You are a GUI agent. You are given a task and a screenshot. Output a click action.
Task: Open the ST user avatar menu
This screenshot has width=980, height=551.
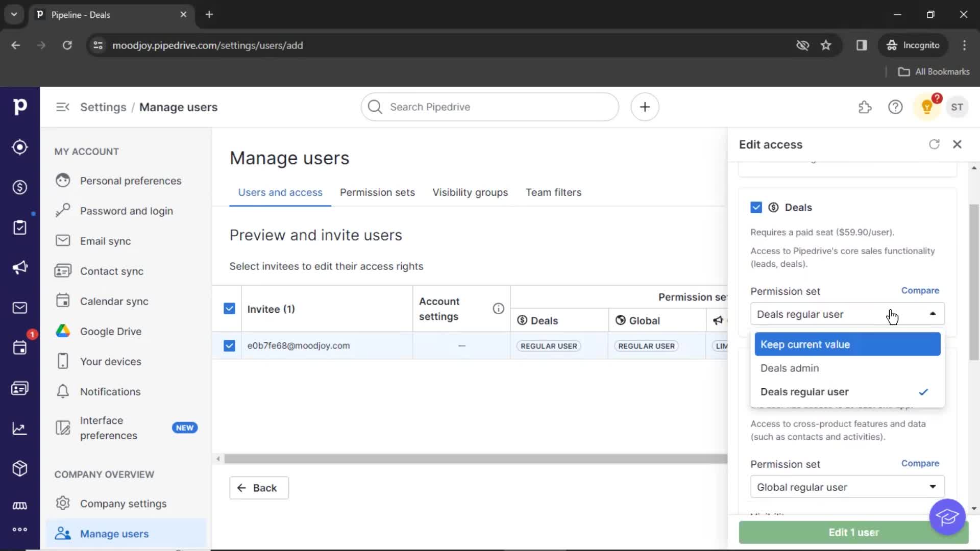[957, 107]
